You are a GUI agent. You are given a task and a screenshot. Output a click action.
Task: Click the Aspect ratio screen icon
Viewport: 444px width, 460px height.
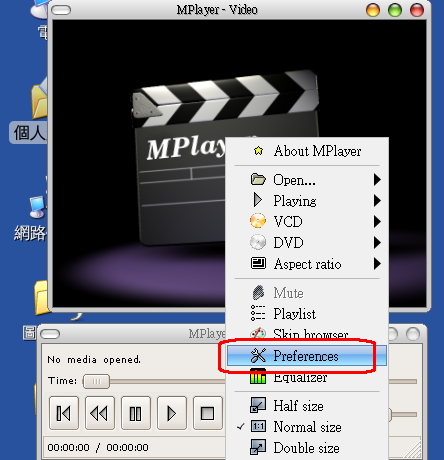pyautogui.click(x=258, y=263)
